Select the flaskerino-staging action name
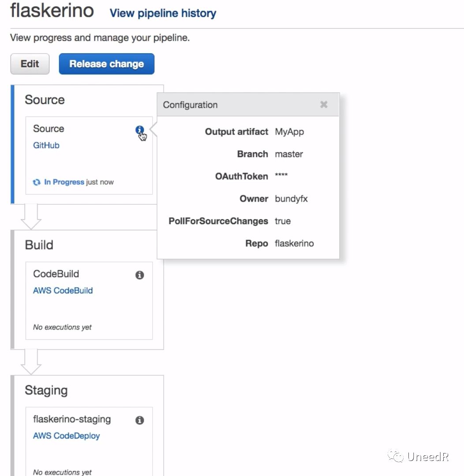464x476 pixels. pos(72,419)
